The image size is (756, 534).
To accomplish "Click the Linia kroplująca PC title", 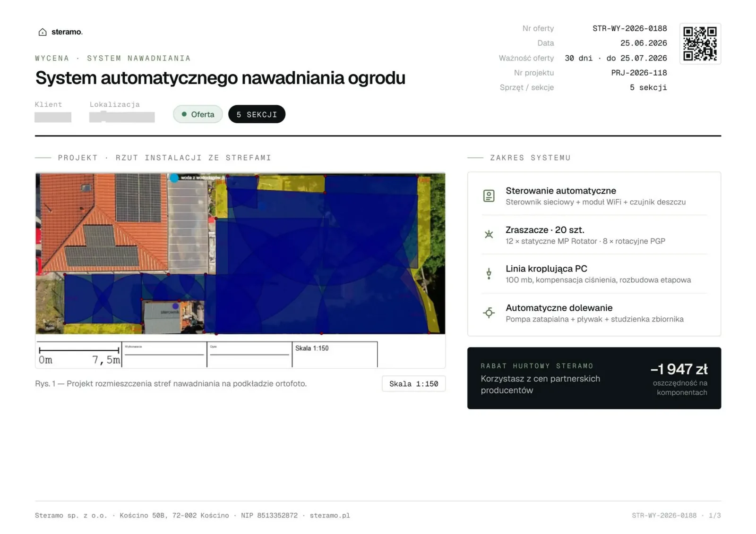I will click(x=546, y=269).
